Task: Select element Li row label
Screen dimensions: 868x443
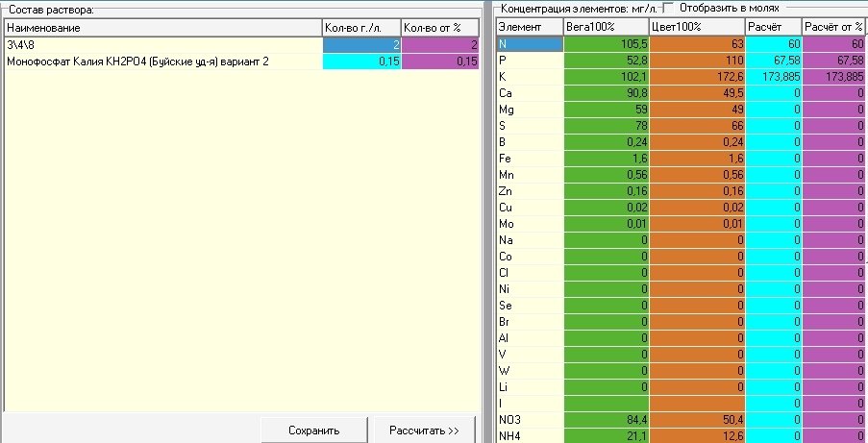Action: pyautogui.click(x=530, y=387)
